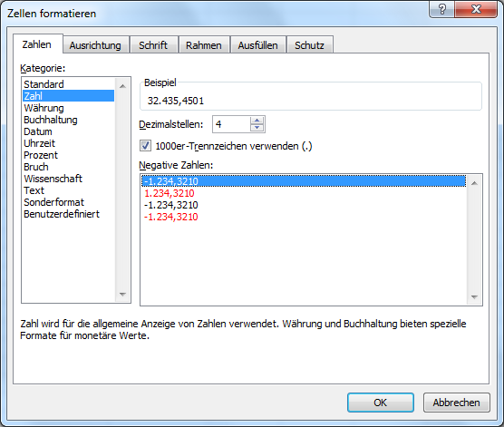Choose the Datum category

(x=38, y=131)
